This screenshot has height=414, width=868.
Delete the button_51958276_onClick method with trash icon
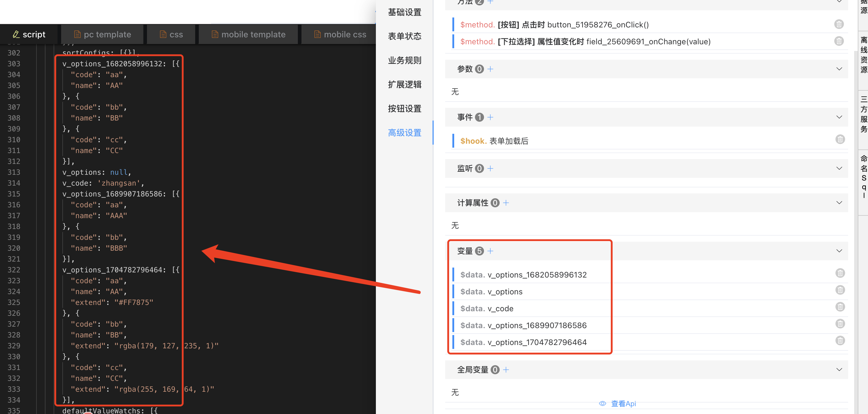tap(839, 24)
